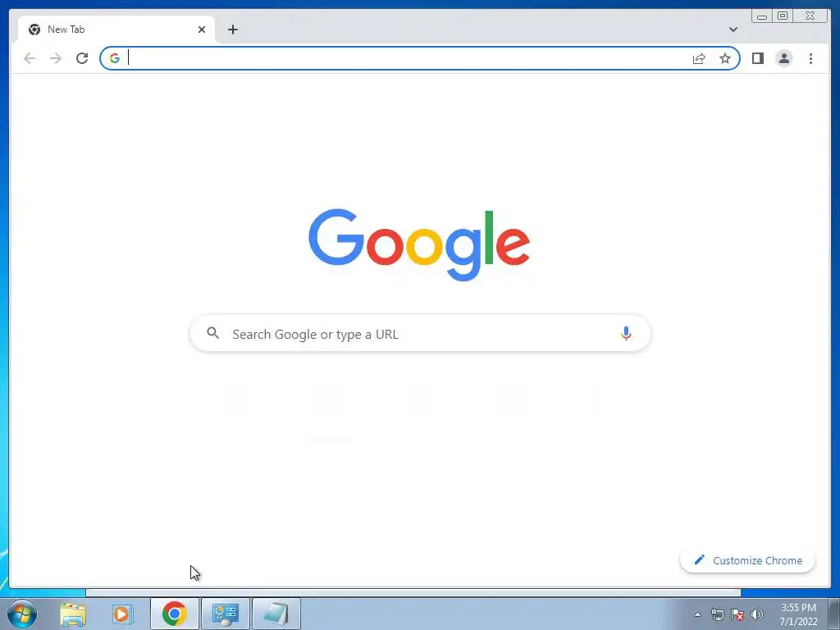Click the Search Google or type a URL box
Screen dimensions: 840x630
click(x=420, y=334)
